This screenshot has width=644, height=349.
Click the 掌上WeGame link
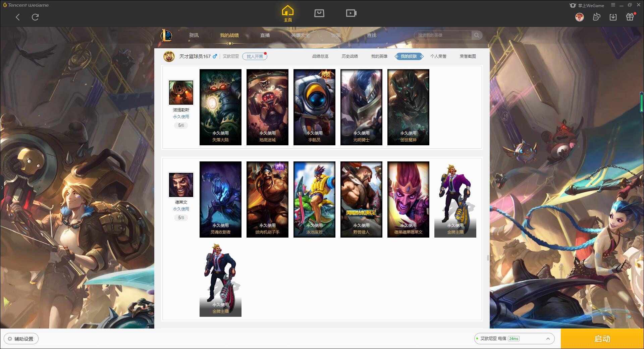point(587,5)
